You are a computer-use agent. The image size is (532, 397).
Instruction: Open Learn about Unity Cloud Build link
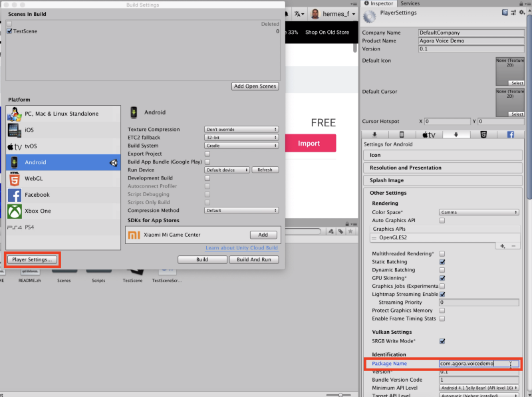pyautogui.click(x=241, y=248)
